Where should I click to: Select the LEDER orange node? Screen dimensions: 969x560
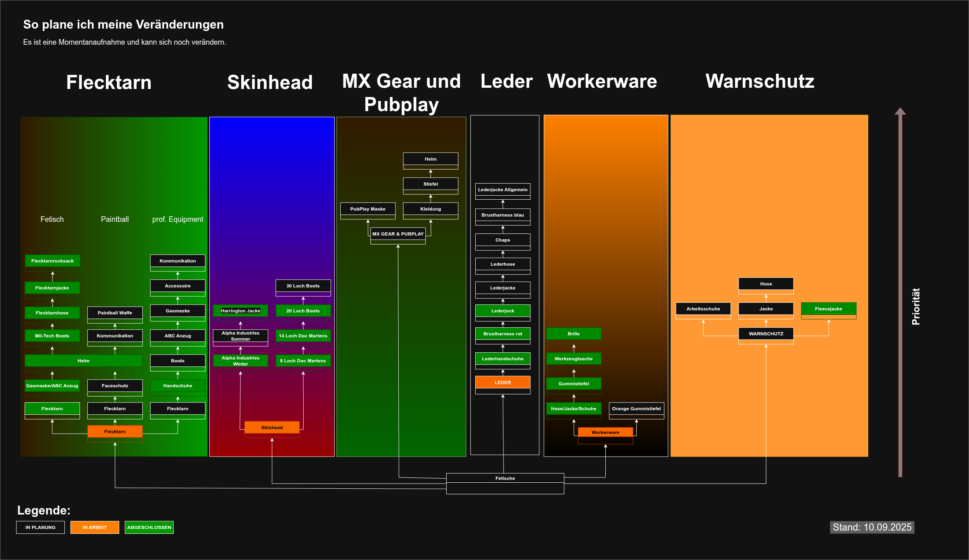click(503, 382)
